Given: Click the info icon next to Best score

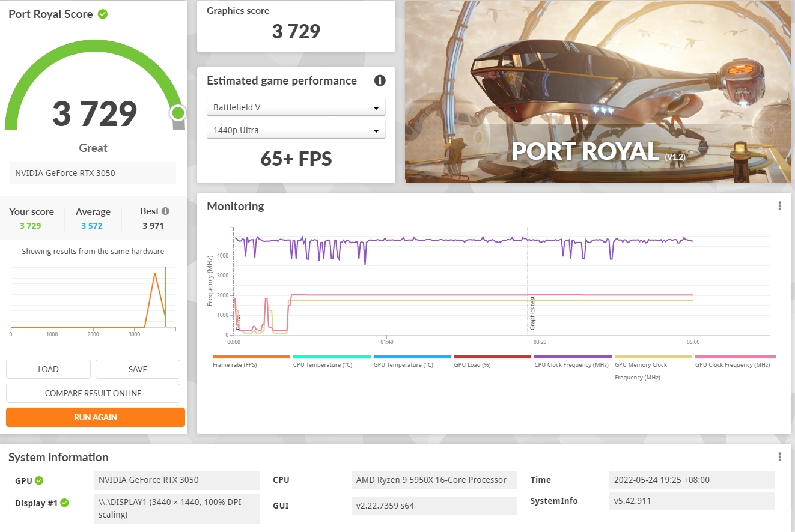Looking at the screenshot, I should point(165,211).
